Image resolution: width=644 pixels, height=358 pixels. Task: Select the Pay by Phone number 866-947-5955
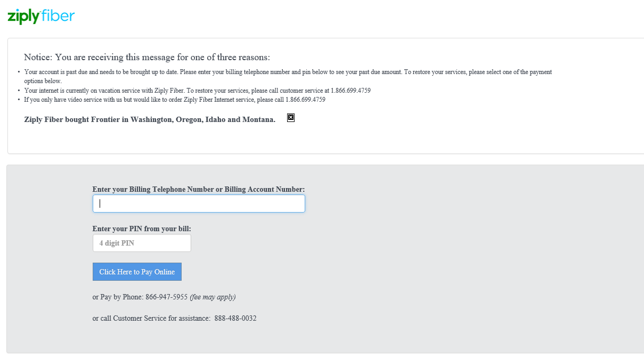click(x=166, y=297)
